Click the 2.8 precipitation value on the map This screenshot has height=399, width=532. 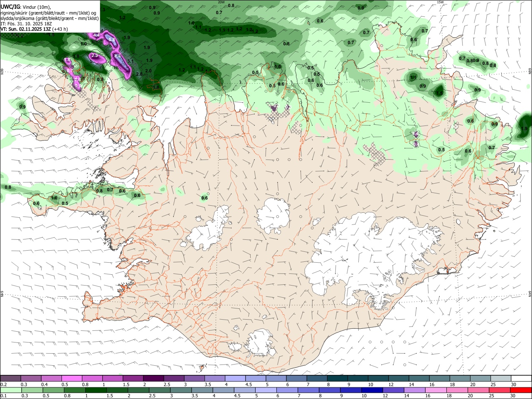tap(139, 74)
